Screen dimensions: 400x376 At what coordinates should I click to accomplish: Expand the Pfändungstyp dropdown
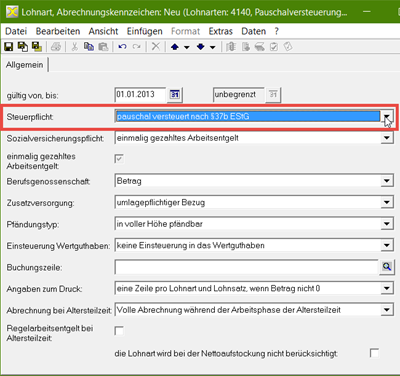pos(387,224)
